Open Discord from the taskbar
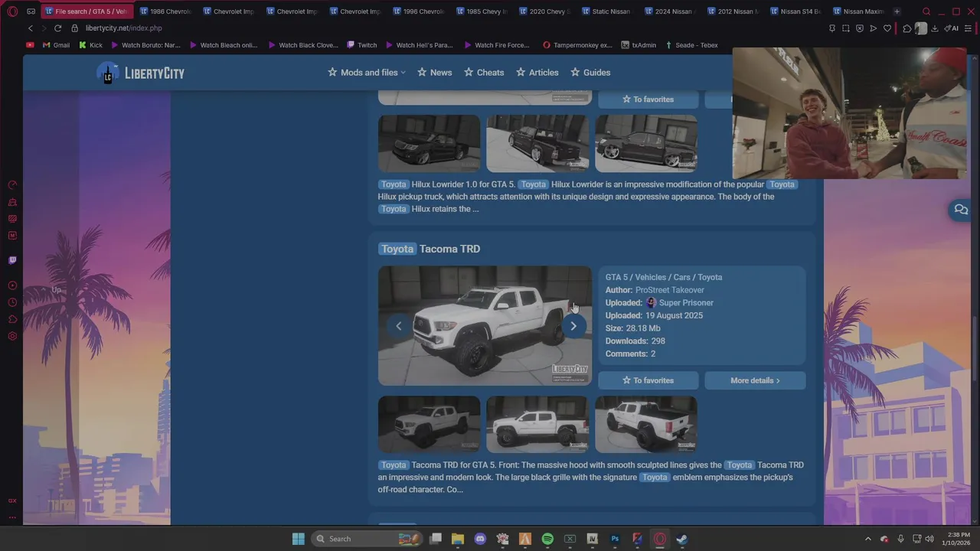 (480, 539)
